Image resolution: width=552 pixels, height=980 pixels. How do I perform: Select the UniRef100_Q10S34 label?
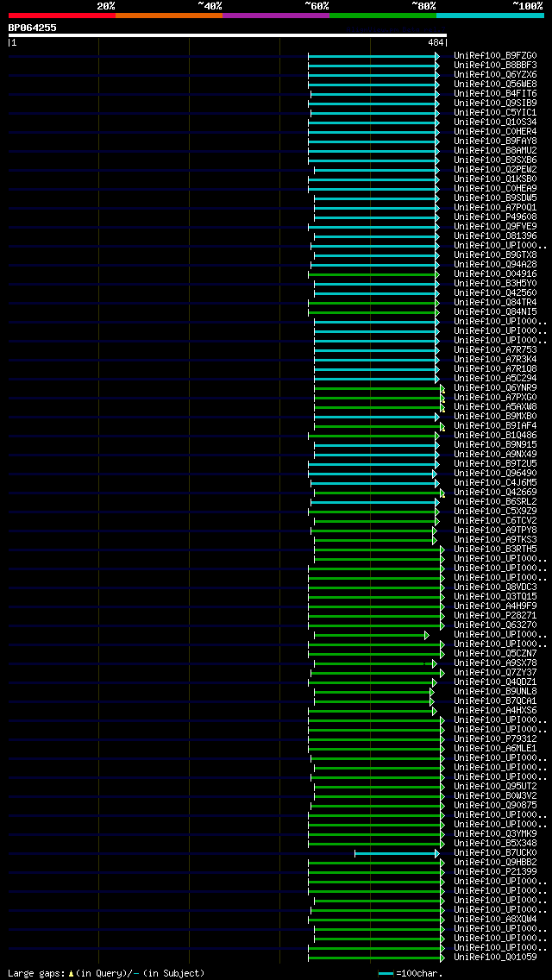tap(495, 122)
